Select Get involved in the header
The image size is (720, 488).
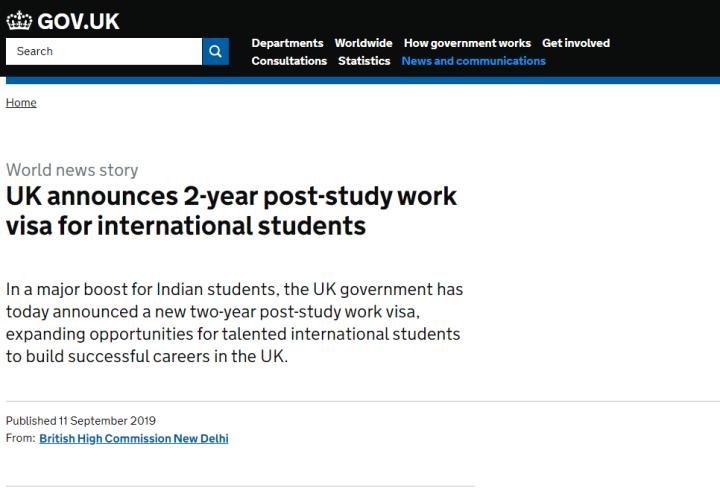575,43
